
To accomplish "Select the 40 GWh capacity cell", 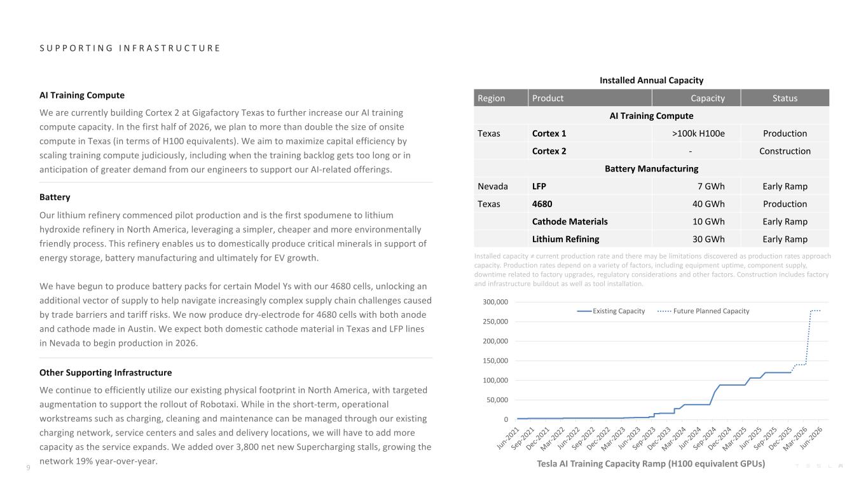I will (708, 204).
